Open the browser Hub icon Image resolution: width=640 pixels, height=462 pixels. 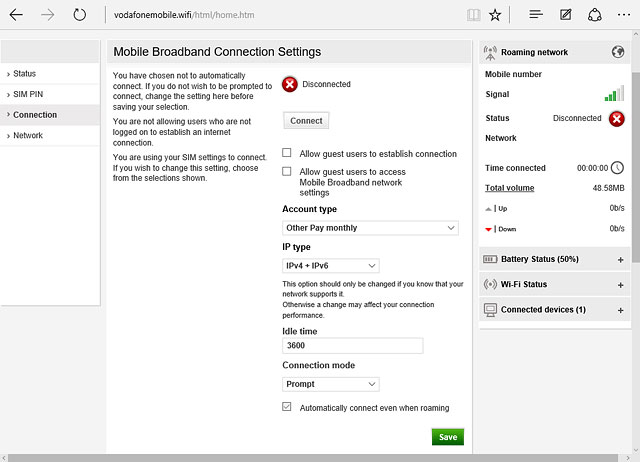tap(536, 15)
